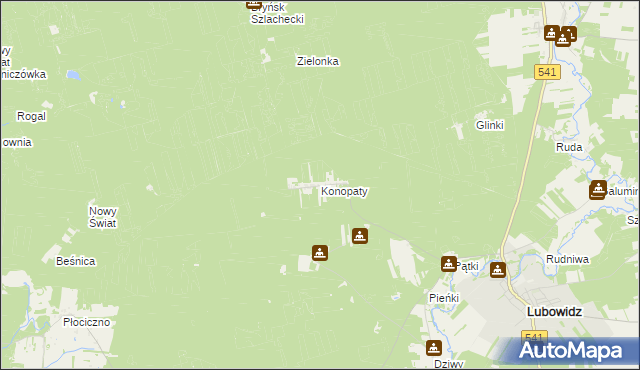
Task: Click the brown POI icon southeast of Konopaty
Action: click(x=360, y=236)
